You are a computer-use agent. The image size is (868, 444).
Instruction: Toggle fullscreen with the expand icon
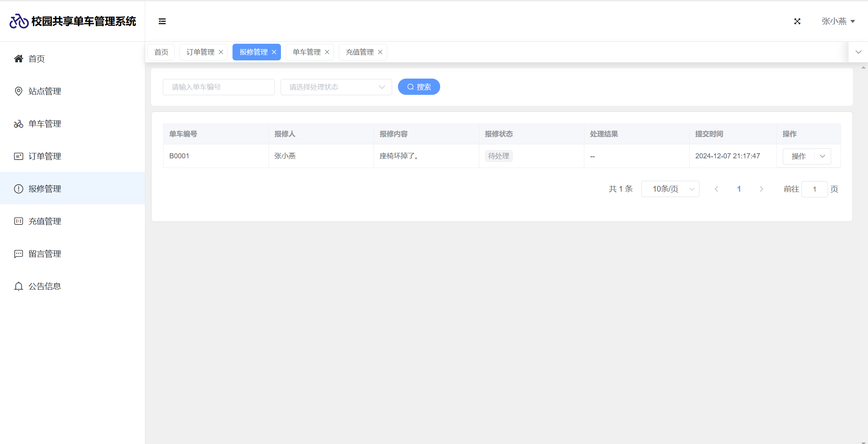pos(797,21)
